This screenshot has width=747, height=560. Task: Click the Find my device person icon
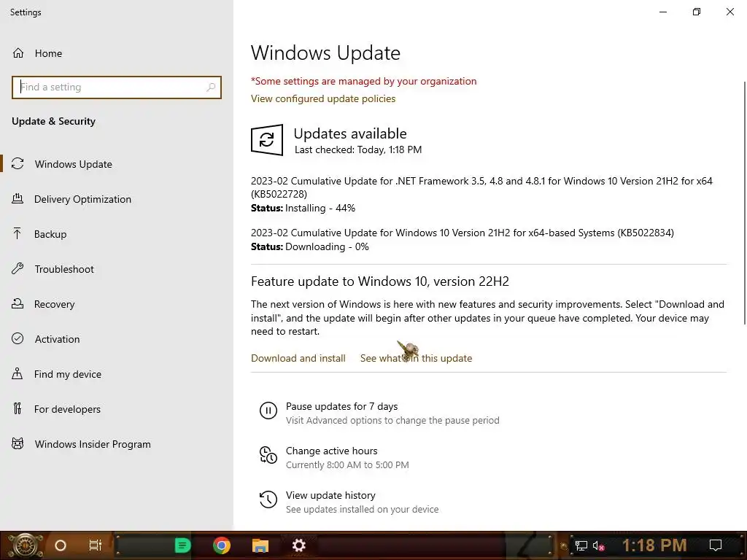[18, 373]
